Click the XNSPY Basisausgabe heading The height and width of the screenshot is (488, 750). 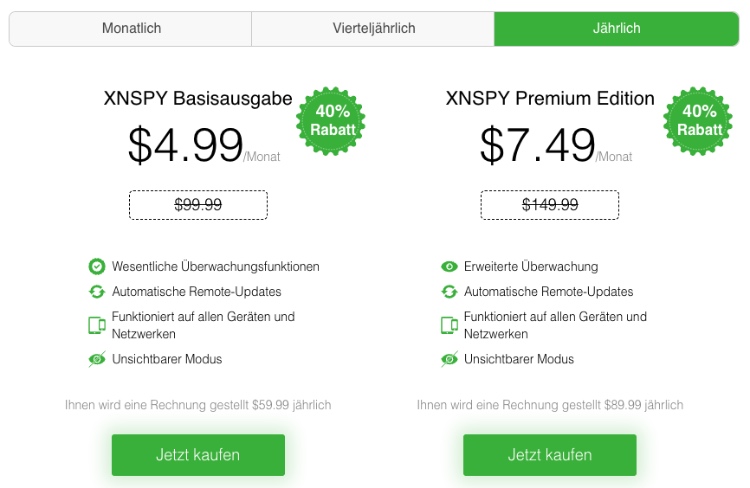pos(198,99)
